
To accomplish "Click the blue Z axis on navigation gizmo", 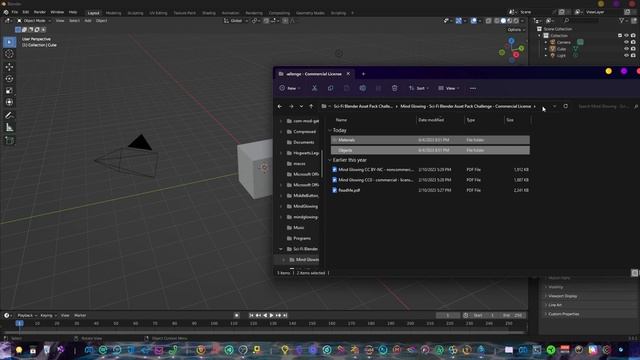I will 511,41.
